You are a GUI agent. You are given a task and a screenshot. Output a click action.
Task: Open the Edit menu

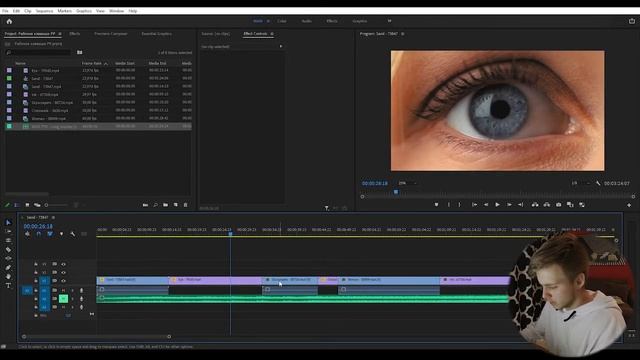point(16,11)
